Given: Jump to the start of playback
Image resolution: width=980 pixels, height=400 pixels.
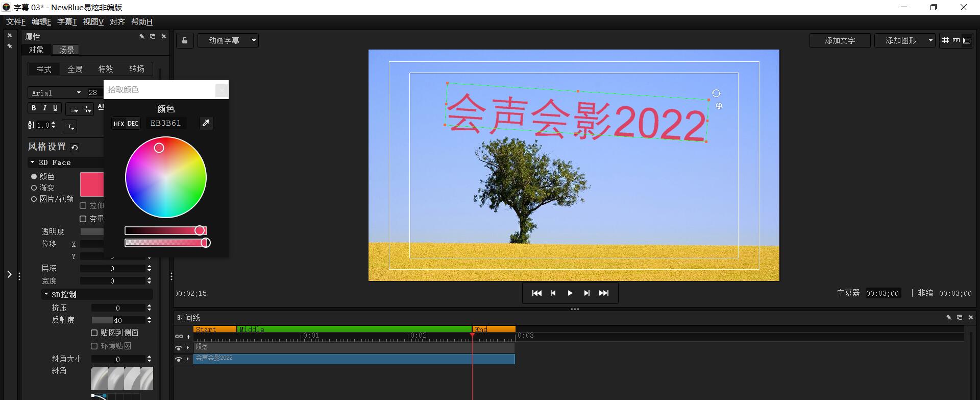Looking at the screenshot, I should pos(536,293).
